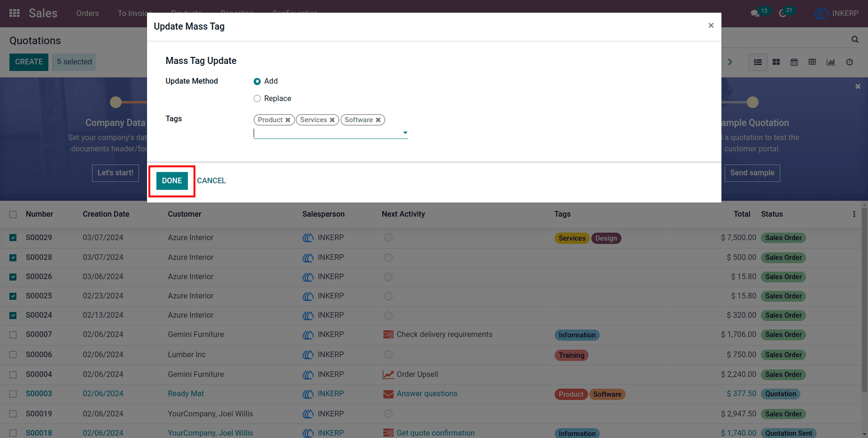Click the Send sample button
868x438 pixels.
click(752, 173)
